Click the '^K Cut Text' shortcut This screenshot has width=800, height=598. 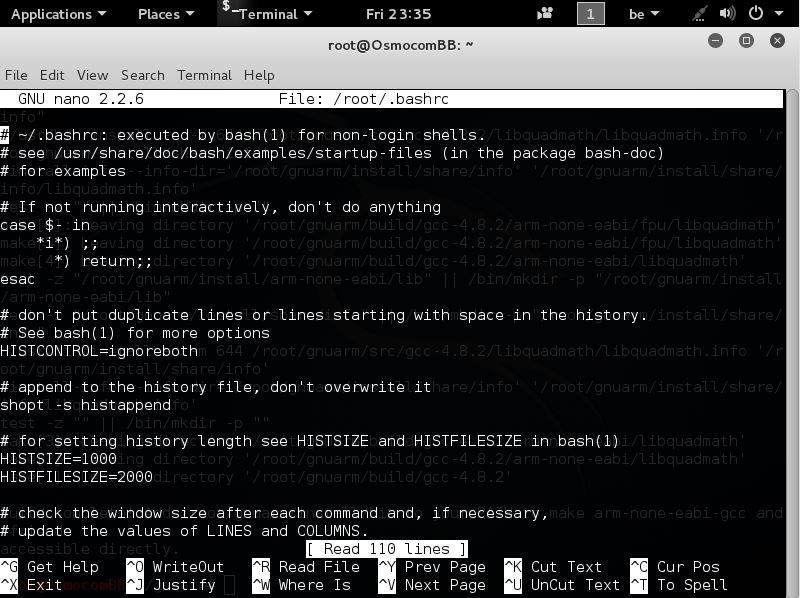[x=554, y=567]
